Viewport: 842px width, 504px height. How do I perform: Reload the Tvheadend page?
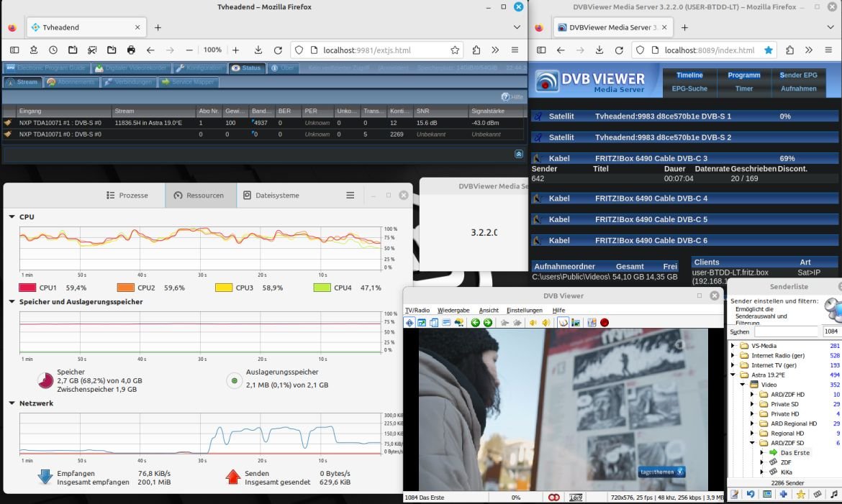tap(278, 50)
